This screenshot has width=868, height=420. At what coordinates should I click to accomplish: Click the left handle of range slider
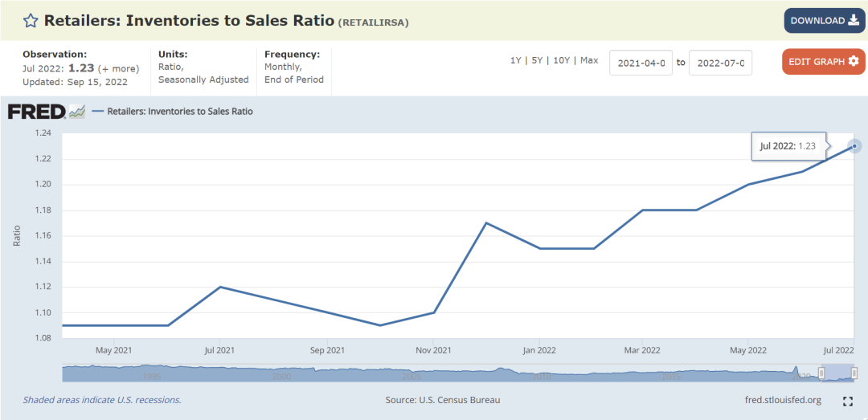point(821,373)
